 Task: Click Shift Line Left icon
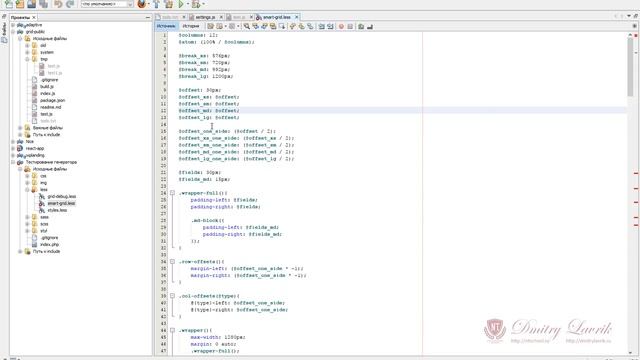[x=321, y=27]
